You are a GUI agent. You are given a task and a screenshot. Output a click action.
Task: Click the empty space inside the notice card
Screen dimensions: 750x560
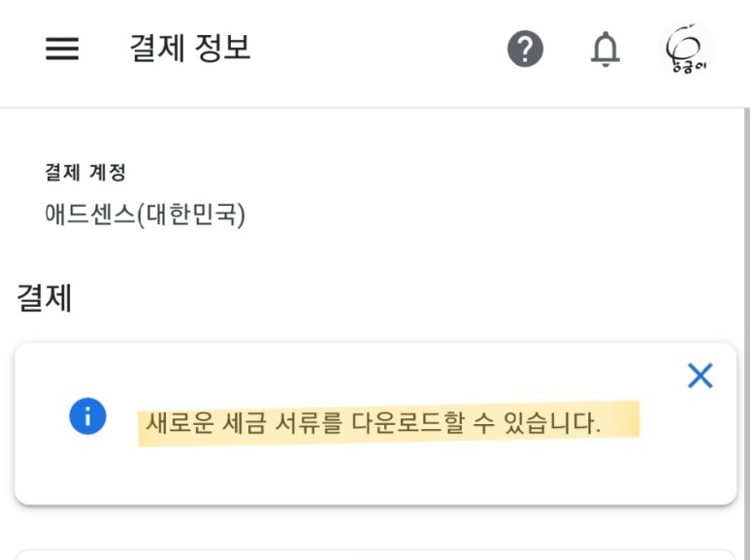375,474
